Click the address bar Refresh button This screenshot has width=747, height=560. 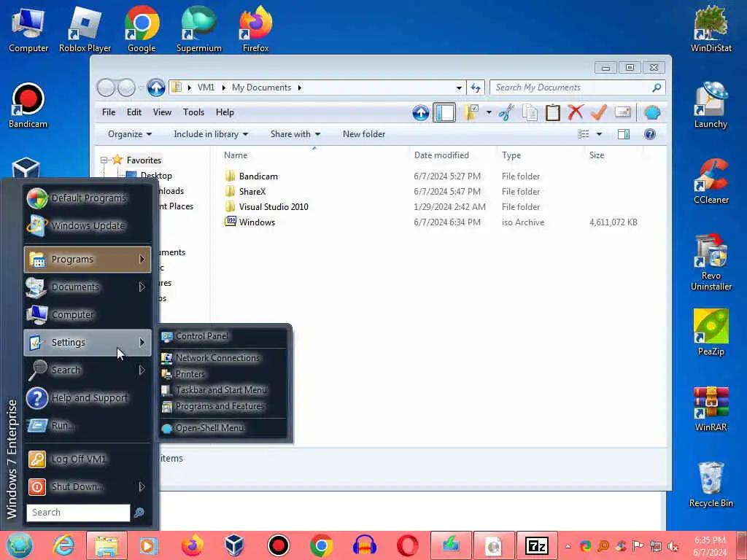476,87
